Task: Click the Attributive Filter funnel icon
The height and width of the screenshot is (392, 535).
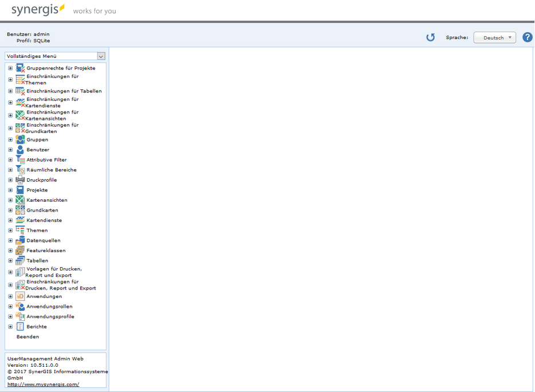Action: pyautogui.click(x=20, y=160)
